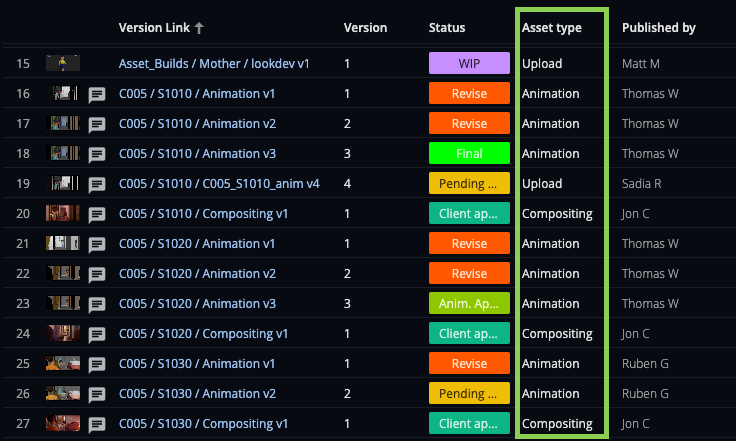Click the Version column header

(365, 28)
